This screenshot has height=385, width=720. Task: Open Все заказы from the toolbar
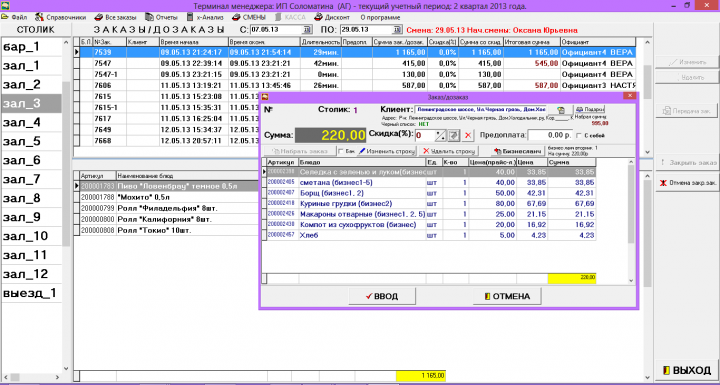click(116, 17)
